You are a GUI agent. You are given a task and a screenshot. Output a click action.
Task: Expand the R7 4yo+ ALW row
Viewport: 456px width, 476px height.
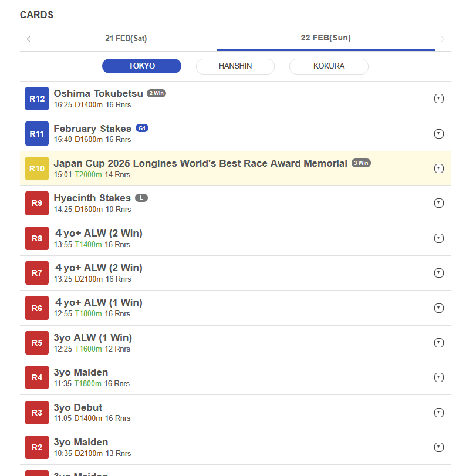pyautogui.click(x=439, y=273)
